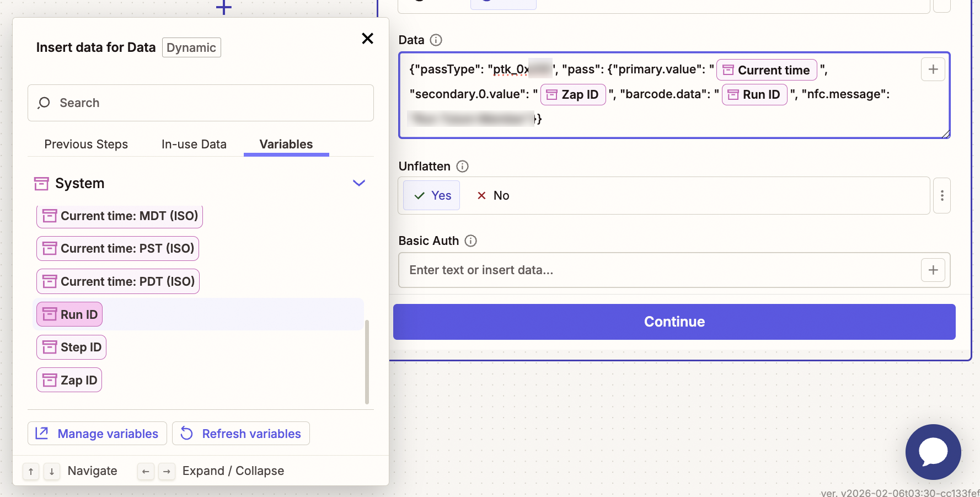This screenshot has height=497, width=980.
Task: Click the plus icon on the Basic Auth field
Action: point(933,270)
